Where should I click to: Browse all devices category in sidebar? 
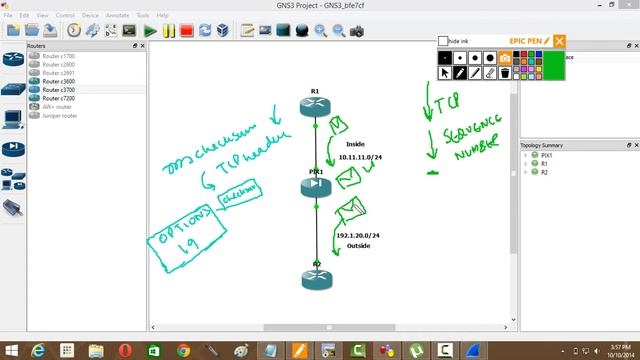tap(13, 179)
